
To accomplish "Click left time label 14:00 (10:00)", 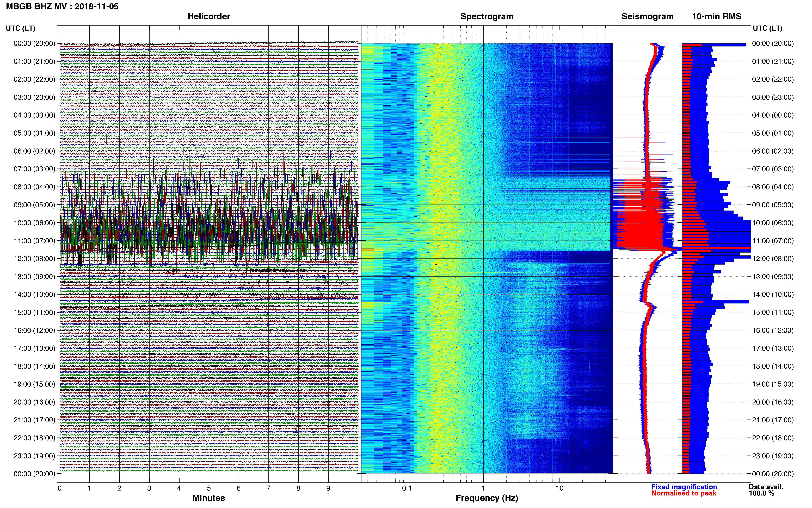I will pos(34,294).
